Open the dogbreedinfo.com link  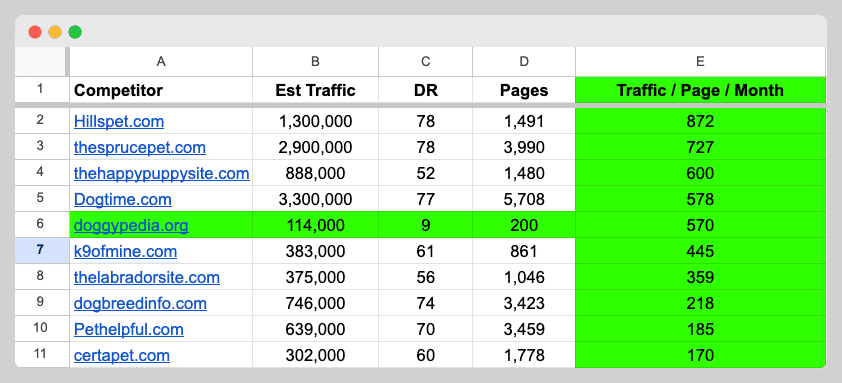[140, 303]
